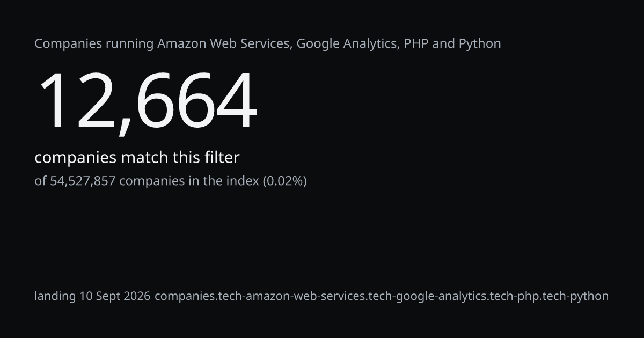This screenshot has height=338, width=644.
Task: Click the (0.02%) percentage value
Action: click(x=284, y=181)
